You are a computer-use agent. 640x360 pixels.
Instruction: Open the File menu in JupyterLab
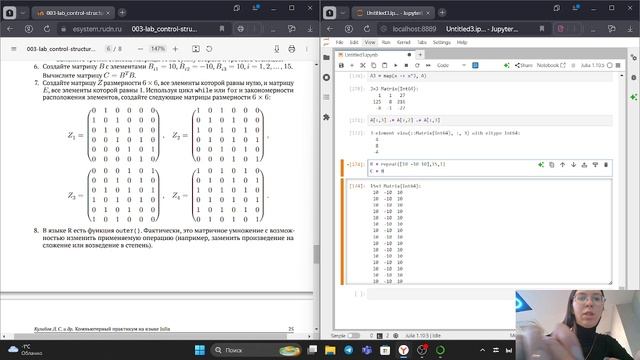(339, 42)
